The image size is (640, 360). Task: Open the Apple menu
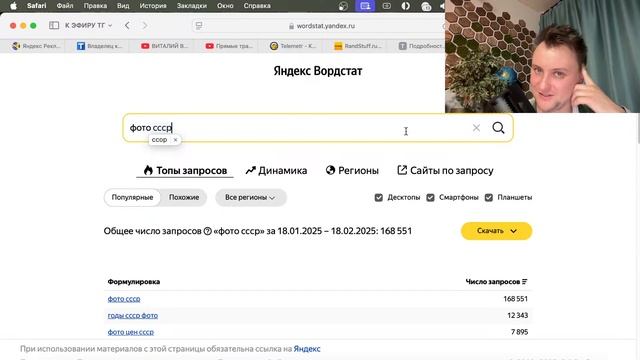point(13,6)
